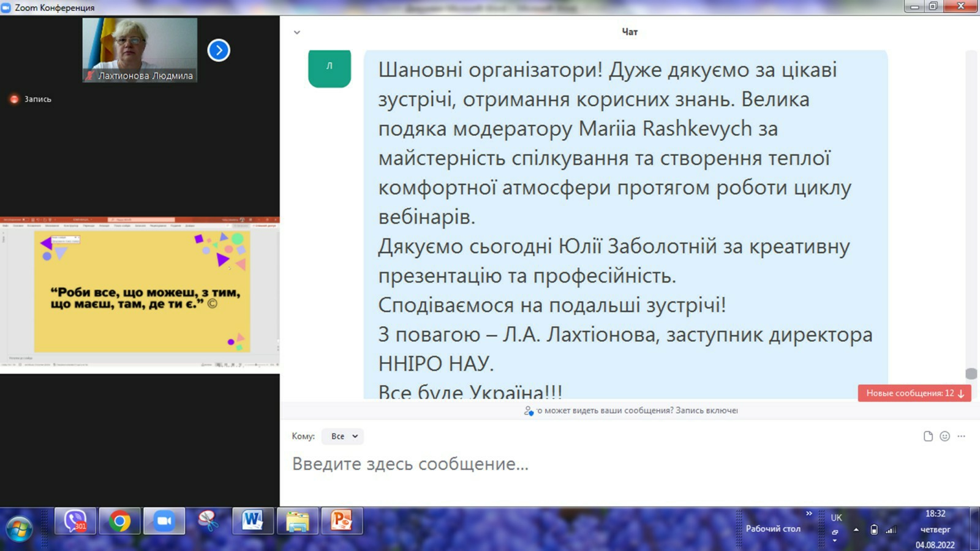Open PowerPoint from the taskbar
The height and width of the screenshot is (551, 980).
click(x=341, y=521)
